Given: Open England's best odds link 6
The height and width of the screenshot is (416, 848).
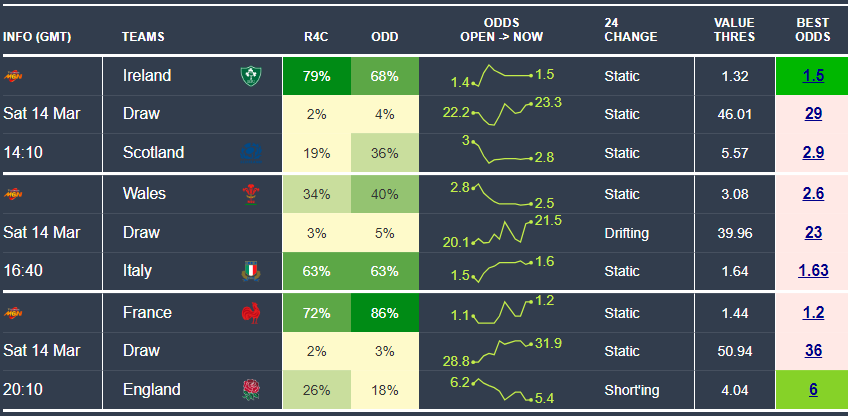Looking at the screenshot, I should point(812,390).
